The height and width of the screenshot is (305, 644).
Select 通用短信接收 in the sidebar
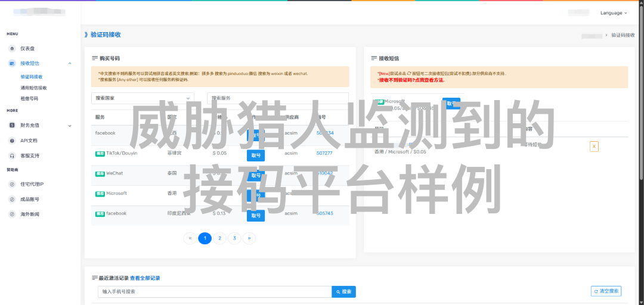point(33,88)
